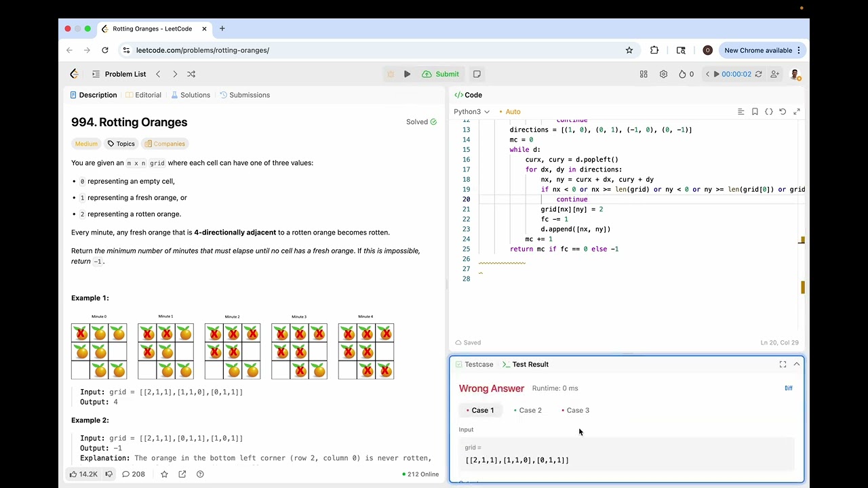Image resolution: width=868 pixels, height=488 pixels.
Task: Open a new browser tab
Action: point(222,28)
